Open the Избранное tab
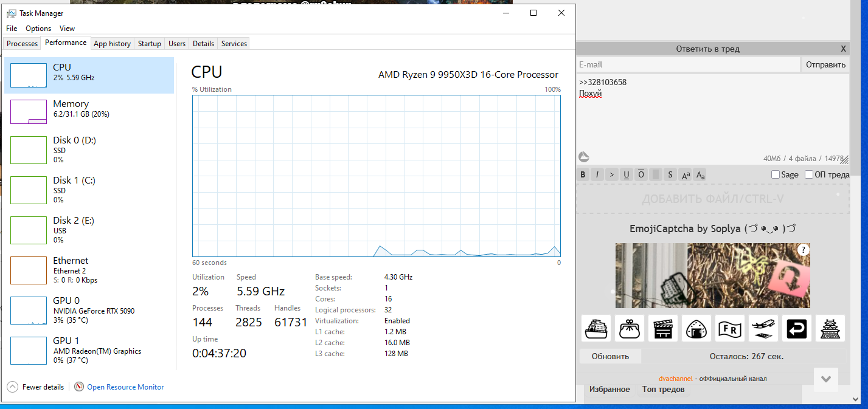The width and height of the screenshot is (868, 409). (x=609, y=390)
